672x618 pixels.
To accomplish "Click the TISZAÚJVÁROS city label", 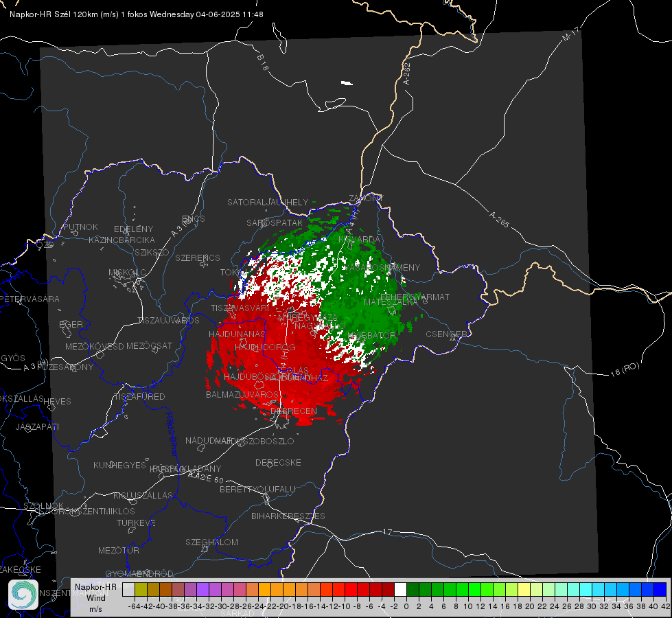I will tap(168, 321).
